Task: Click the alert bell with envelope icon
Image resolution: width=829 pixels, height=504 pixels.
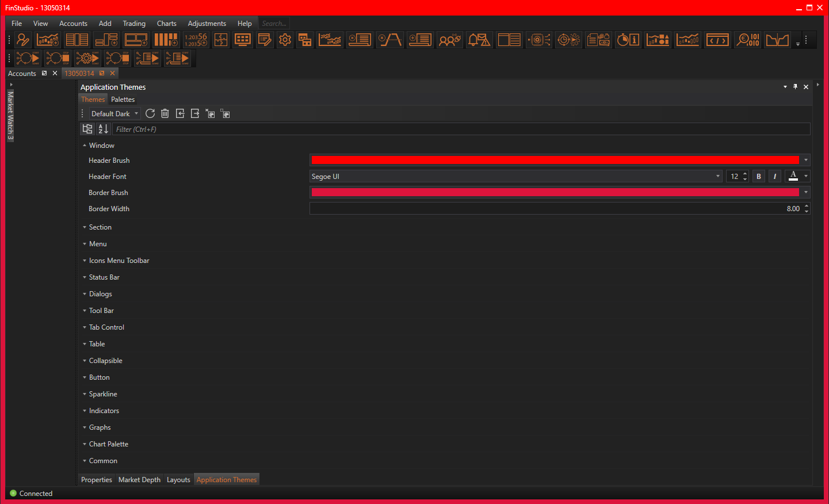Action: (x=479, y=40)
